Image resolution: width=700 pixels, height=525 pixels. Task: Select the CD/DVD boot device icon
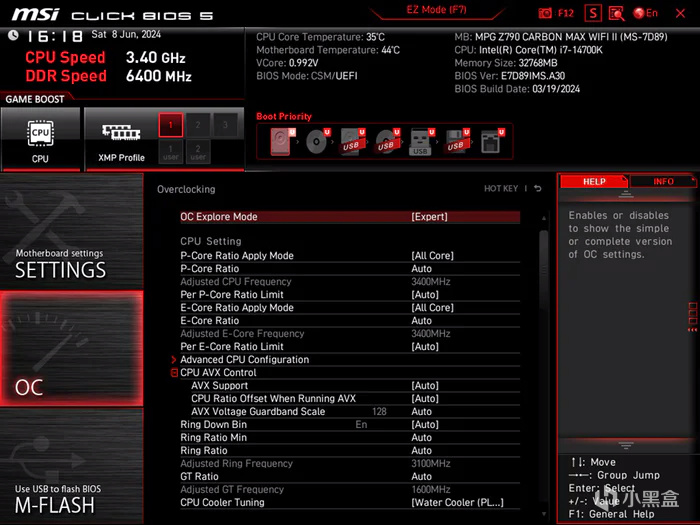coord(317,142)
